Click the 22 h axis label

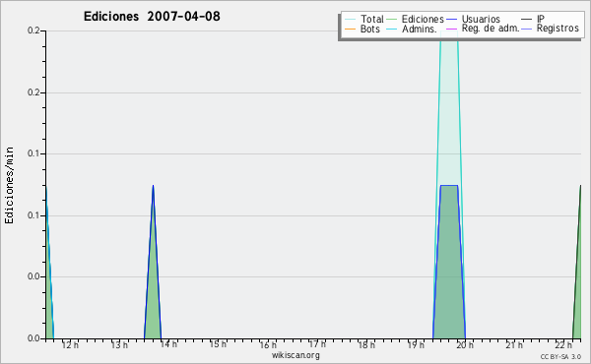[563, 344]
